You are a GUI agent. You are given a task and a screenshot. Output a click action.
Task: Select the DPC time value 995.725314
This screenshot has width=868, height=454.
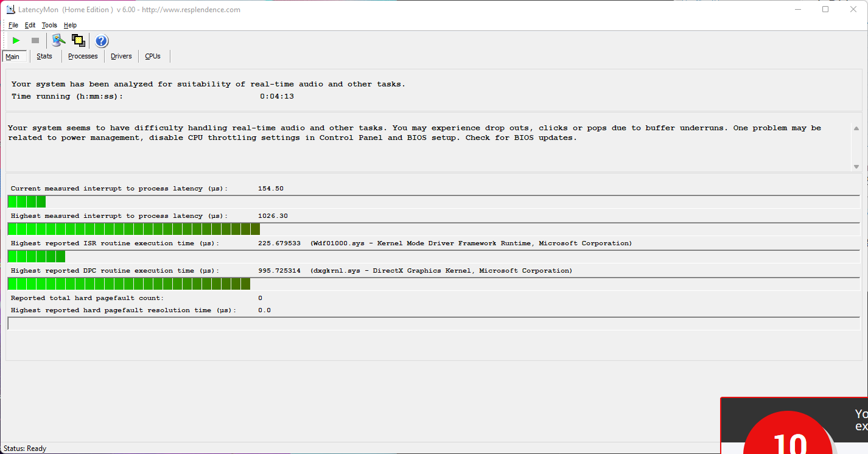[x=279, y=271]
